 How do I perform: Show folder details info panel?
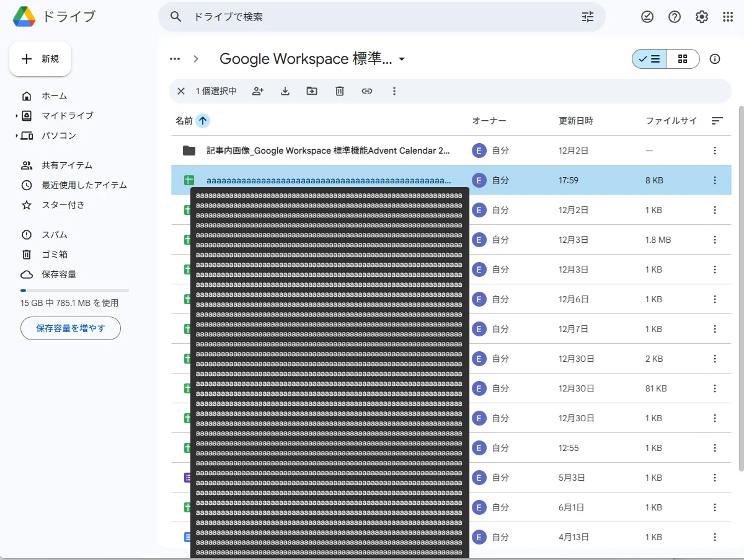(x=715, y=59)
